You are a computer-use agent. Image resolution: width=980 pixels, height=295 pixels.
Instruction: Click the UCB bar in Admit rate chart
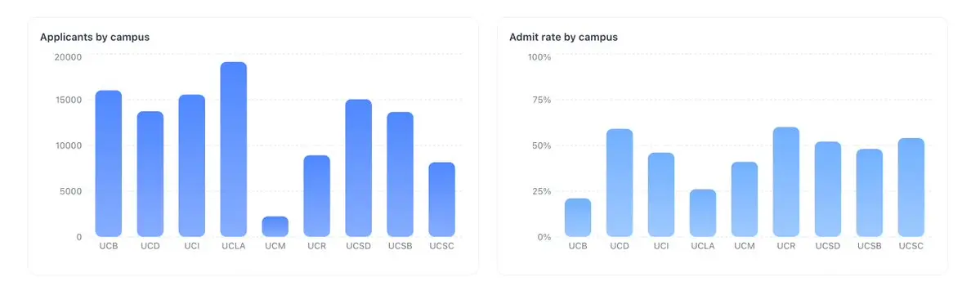[578, 217]
